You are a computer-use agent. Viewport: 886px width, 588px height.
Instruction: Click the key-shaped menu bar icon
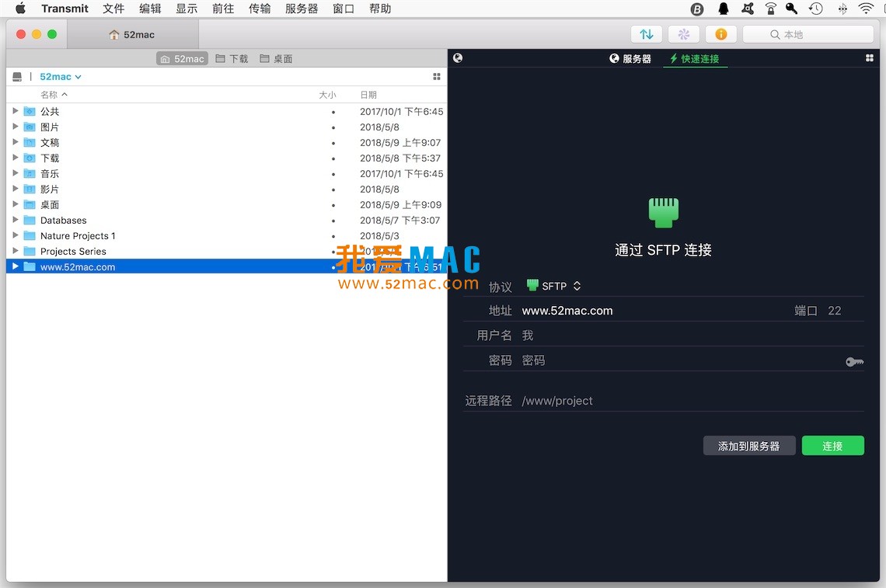coord(792,9)
